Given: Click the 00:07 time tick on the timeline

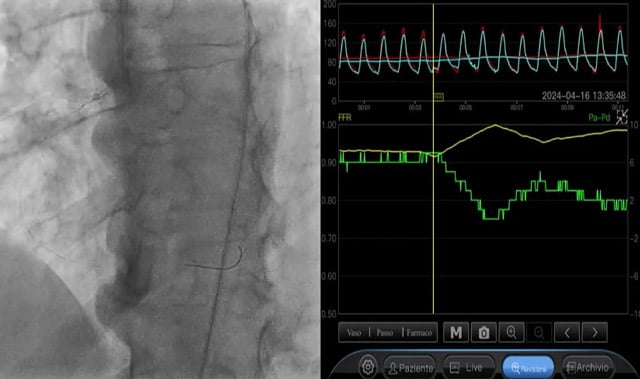Looking at the screenshot, I should point(516,108).
